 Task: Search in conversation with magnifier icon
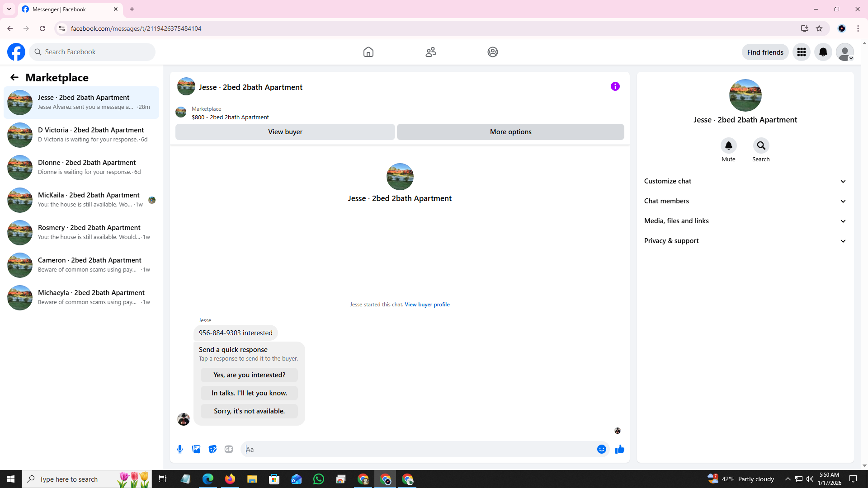point(761,145)
